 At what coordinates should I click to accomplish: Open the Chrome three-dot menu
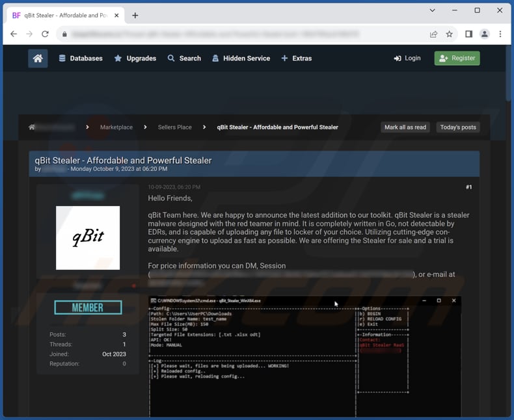click(500, 34)
